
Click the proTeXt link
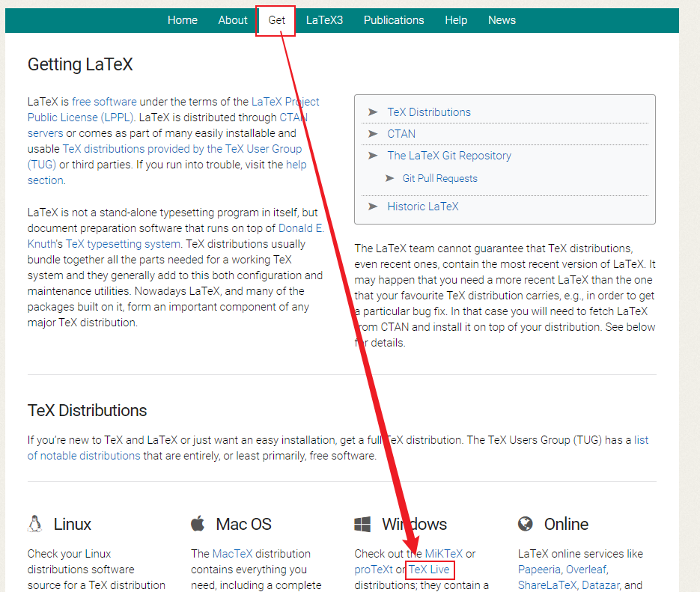[374, 570]
